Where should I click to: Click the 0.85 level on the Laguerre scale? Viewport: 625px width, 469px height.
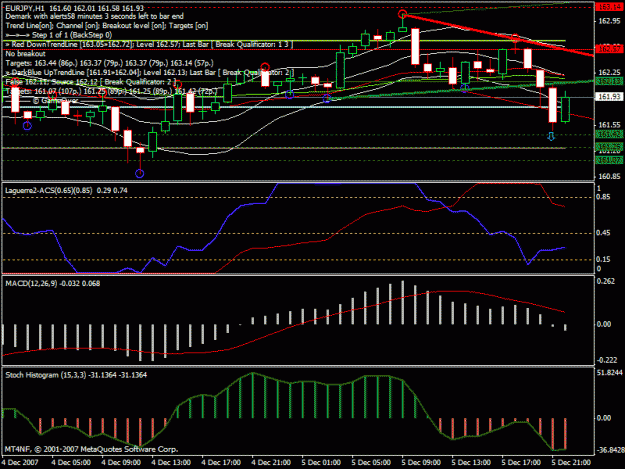[603, 197]
